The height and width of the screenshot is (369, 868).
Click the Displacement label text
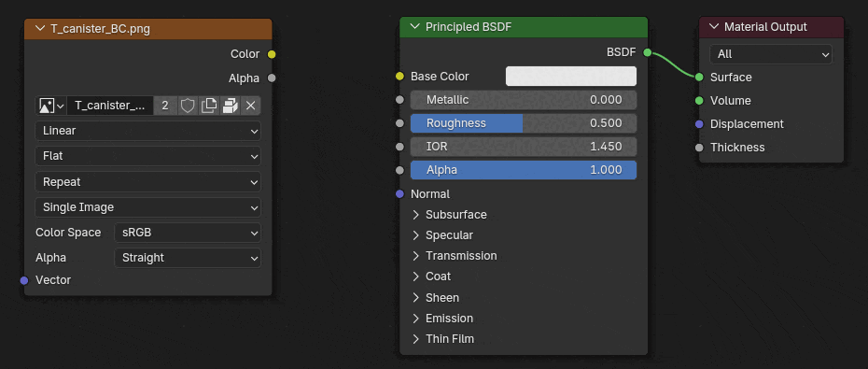(747, 124)
